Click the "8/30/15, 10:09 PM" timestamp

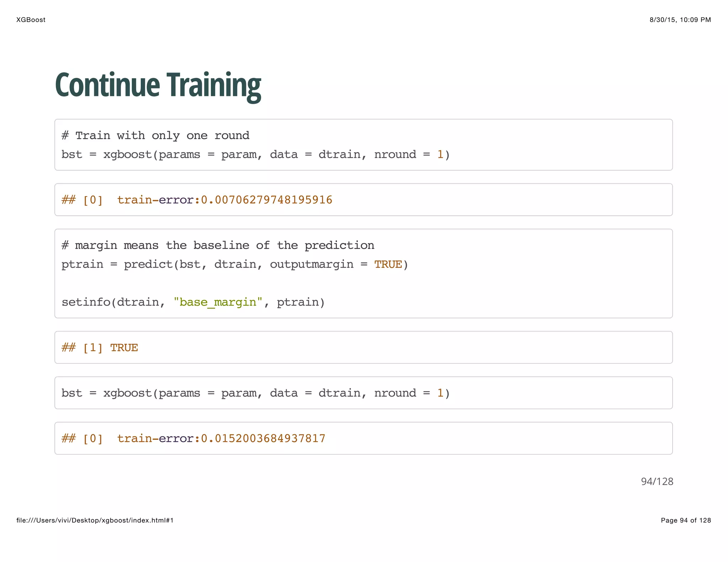(680, 20)
